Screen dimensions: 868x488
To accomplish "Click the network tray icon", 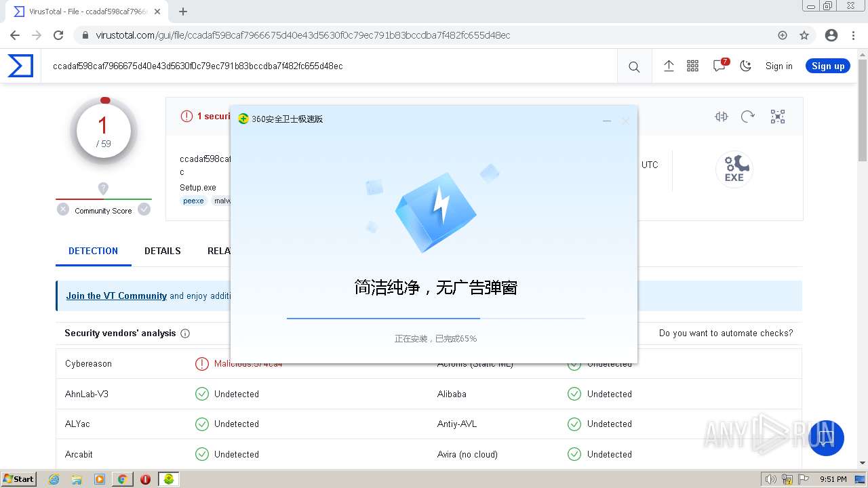I will coord(787,479).
